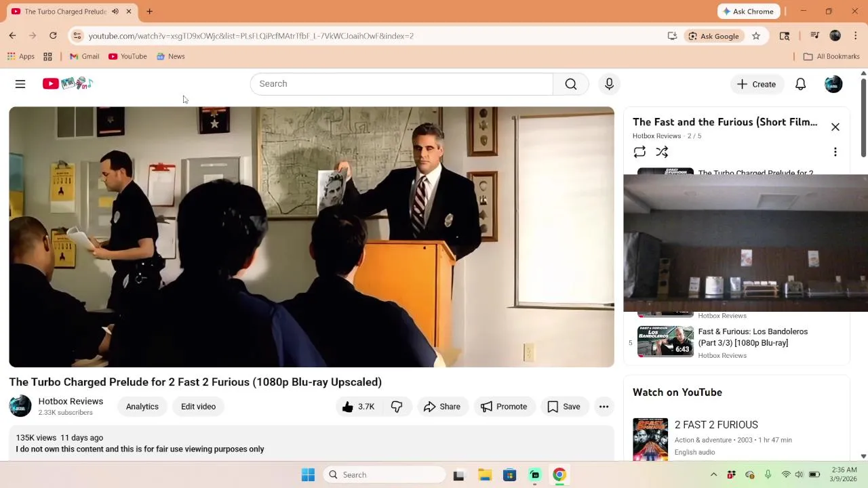Reload the page in Chrome
Screen dimensions: 868x488
(53, 36)
